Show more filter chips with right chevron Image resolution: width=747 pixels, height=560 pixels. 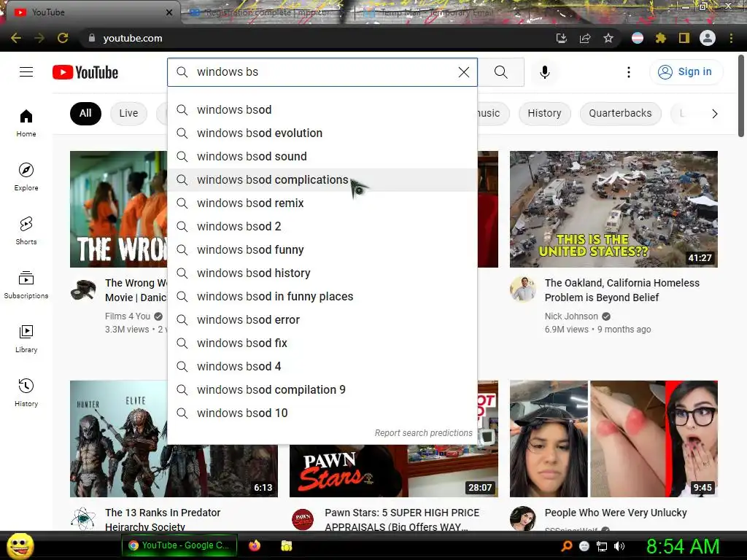click(714, 113)
